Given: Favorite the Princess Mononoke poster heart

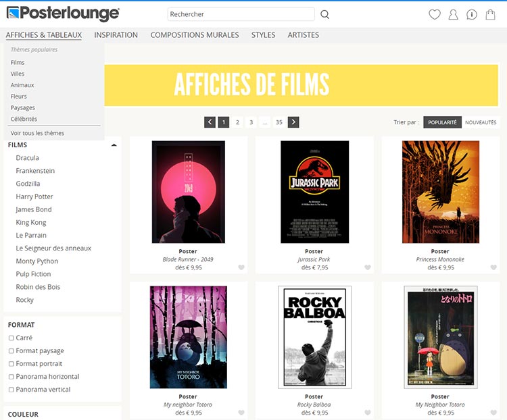Looking at the screenshot, I should point(493,267).
